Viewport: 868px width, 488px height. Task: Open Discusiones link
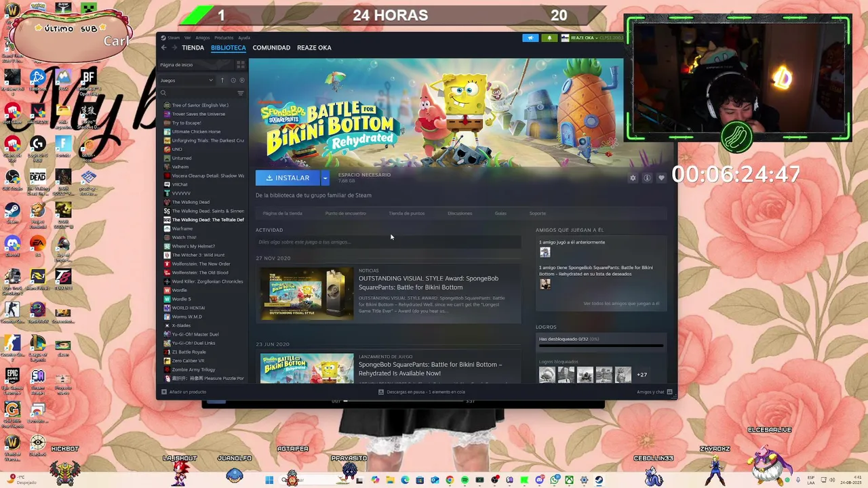click(459, 213)
